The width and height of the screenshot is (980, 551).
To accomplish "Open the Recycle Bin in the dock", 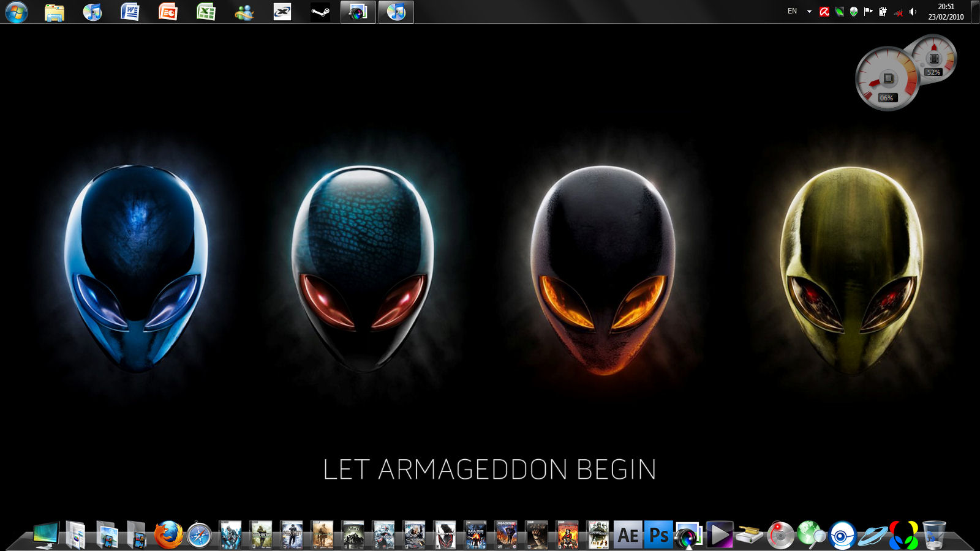I will [x=934, y=535].
